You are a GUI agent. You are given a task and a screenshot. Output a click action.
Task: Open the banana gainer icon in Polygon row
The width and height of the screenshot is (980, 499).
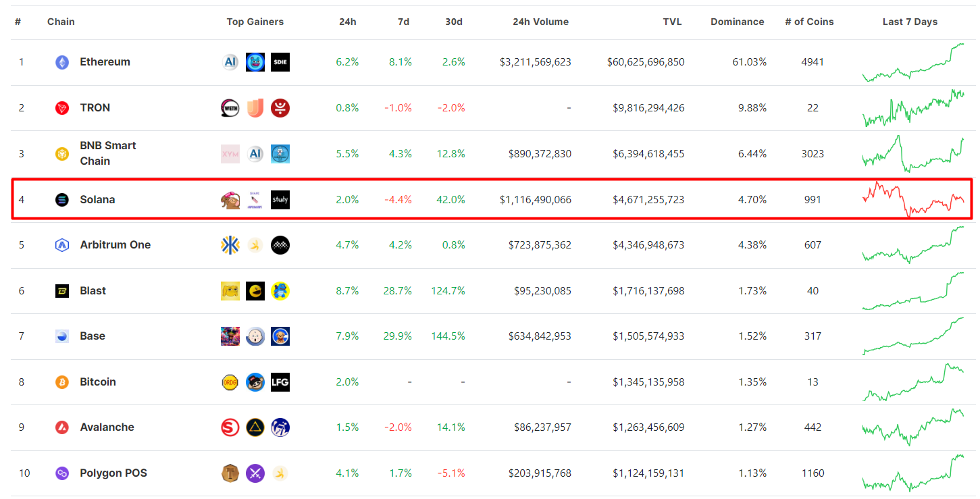280,473
